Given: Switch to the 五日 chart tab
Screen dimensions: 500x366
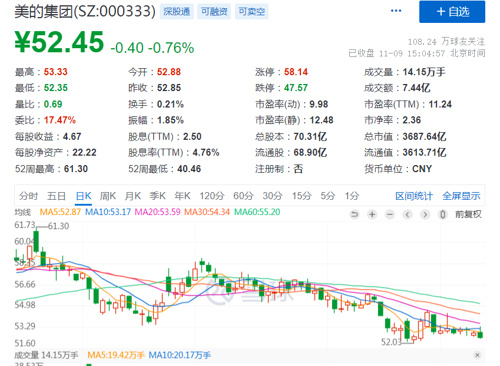Looking at the screenshot, I should click(x=56, y=196).
